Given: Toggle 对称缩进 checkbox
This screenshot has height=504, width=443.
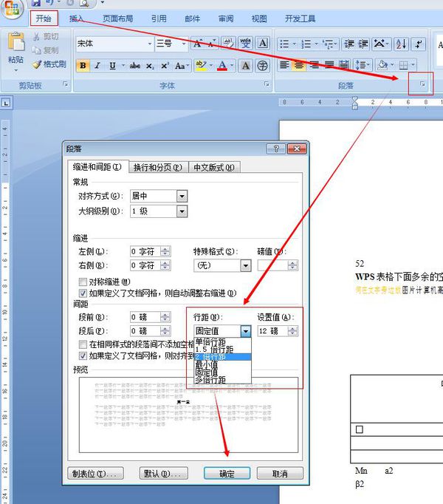Looking at the screenshot, I should (83, 282).
